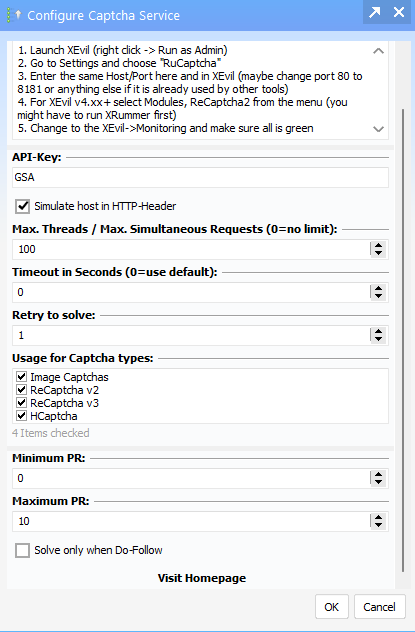Decrease Timeout in Seconds with down arrow
Image resolution: width=415 pixels, height=632 pixels.
pyautogui.click(x=378, y=296)
